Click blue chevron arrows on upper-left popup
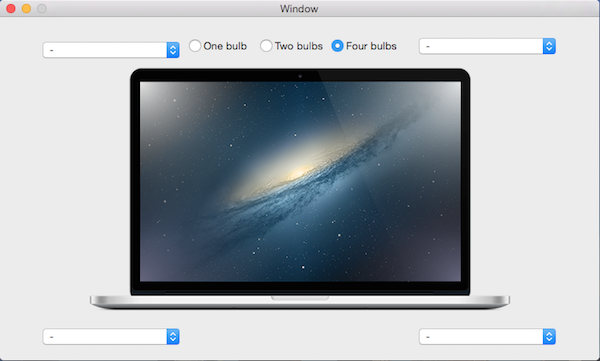The height and width of the screenshot is (361, 600). [173, 50]
